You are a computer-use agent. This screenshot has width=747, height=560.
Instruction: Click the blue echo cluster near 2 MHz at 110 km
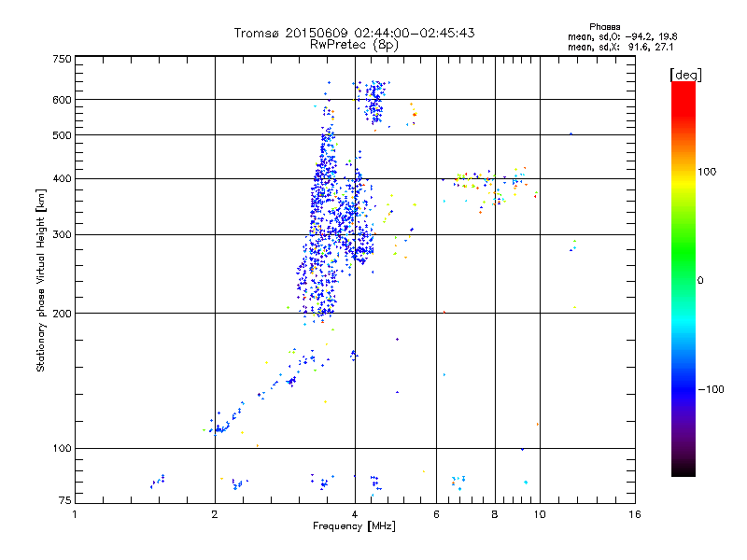click(220, 427)
